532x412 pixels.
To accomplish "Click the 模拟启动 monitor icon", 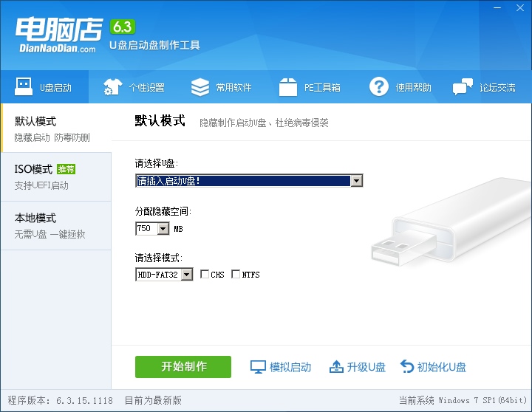I will (258, 367).
